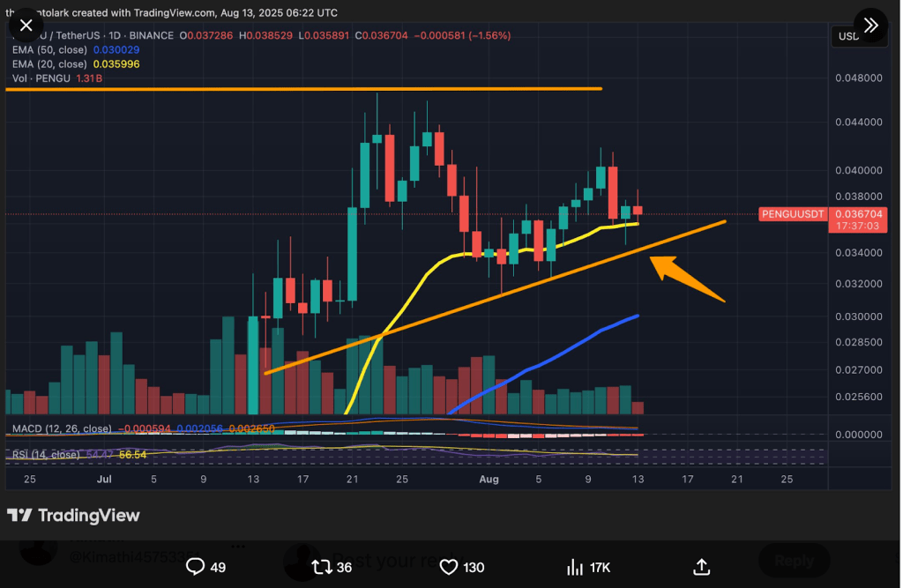Like the post with the heart icon

tap(449, 566)
